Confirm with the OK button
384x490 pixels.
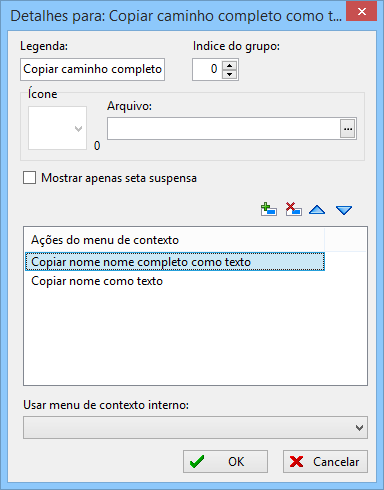point(225,462)
